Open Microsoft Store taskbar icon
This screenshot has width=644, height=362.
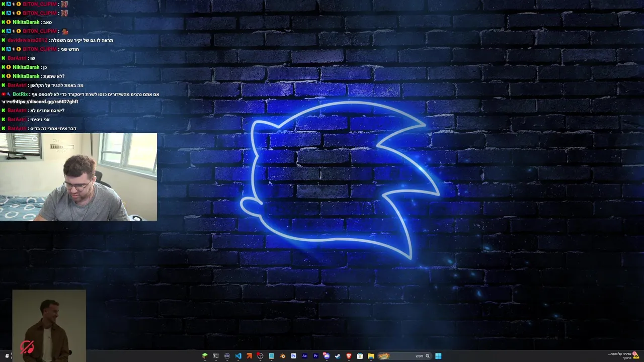360,356
